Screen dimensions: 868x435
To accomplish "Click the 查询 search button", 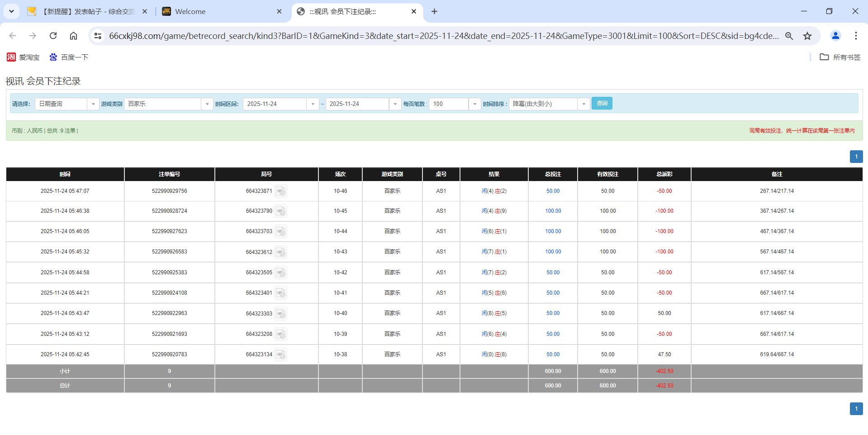I will coord(602,103).
